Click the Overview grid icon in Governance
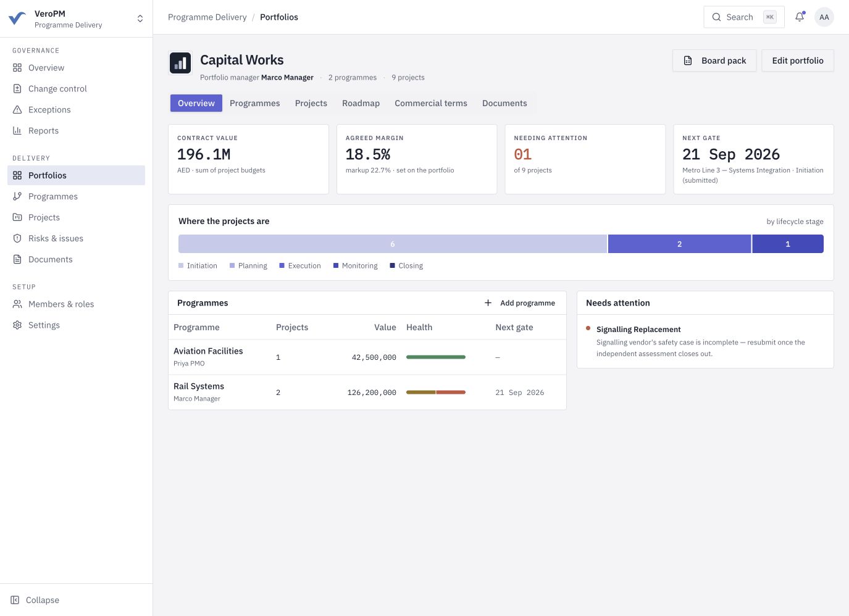This screenshot has width=849, height=616. [x=17, y=68]
